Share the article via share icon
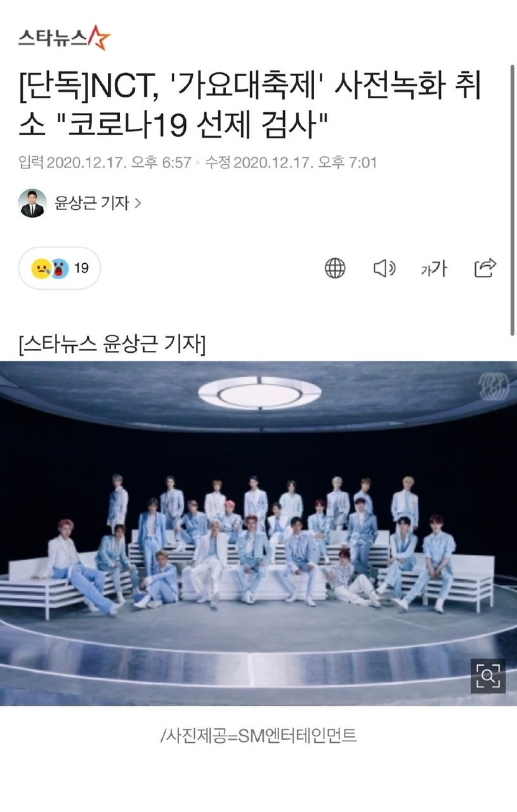This screenshot has height=812, width=517. click(485, 268)
